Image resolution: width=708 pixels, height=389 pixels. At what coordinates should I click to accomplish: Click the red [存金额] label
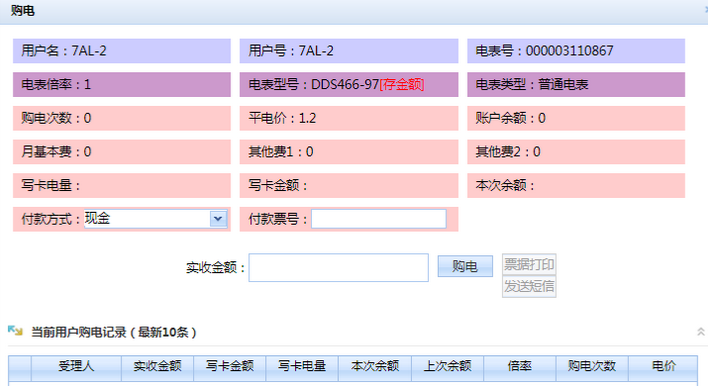401,84
